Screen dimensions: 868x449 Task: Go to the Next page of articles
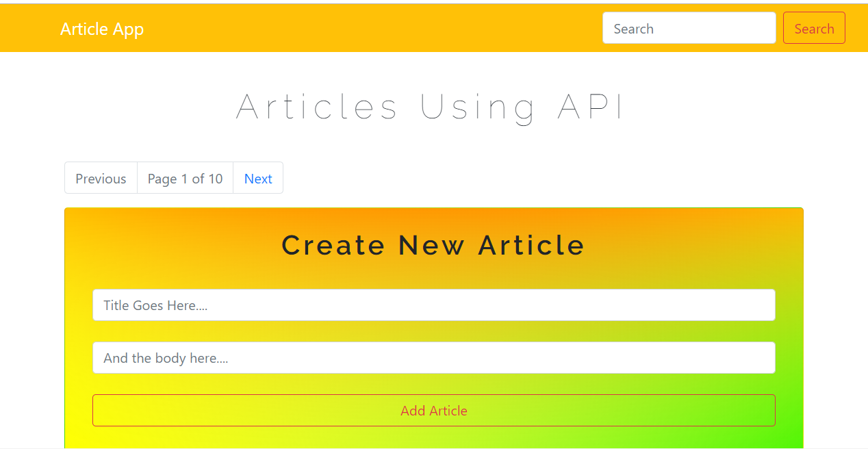pyautogui.click(x=258, y=179)
